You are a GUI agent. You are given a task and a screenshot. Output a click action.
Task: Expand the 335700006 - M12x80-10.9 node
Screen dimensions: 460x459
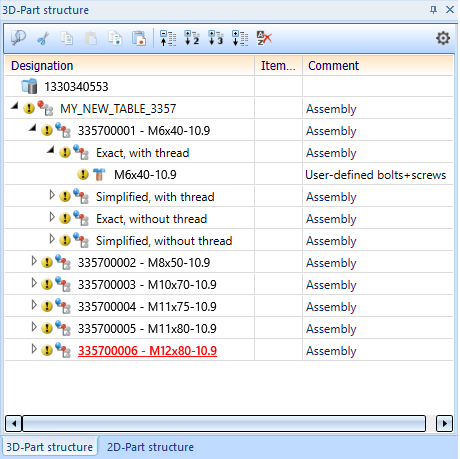coord(34,349)
